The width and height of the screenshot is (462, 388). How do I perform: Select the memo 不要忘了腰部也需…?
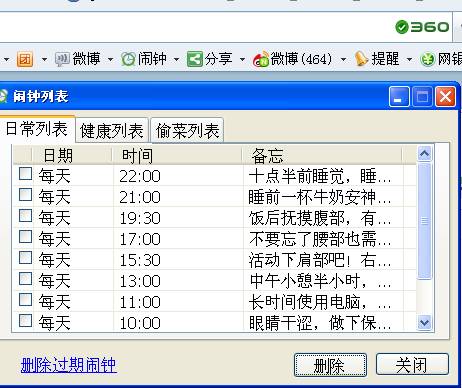[x=320, y=239]
